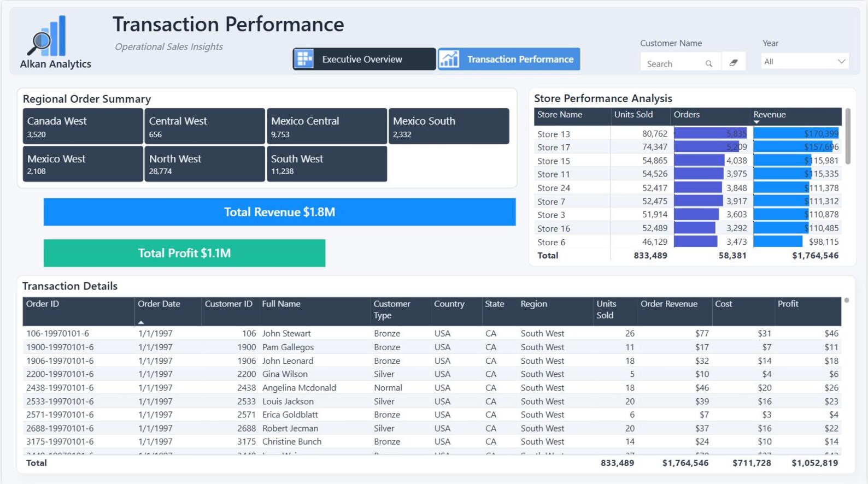Select the Store 17 row
This screenshot has width=868, height=484.
pyautogui.click(x=688, y=147)
